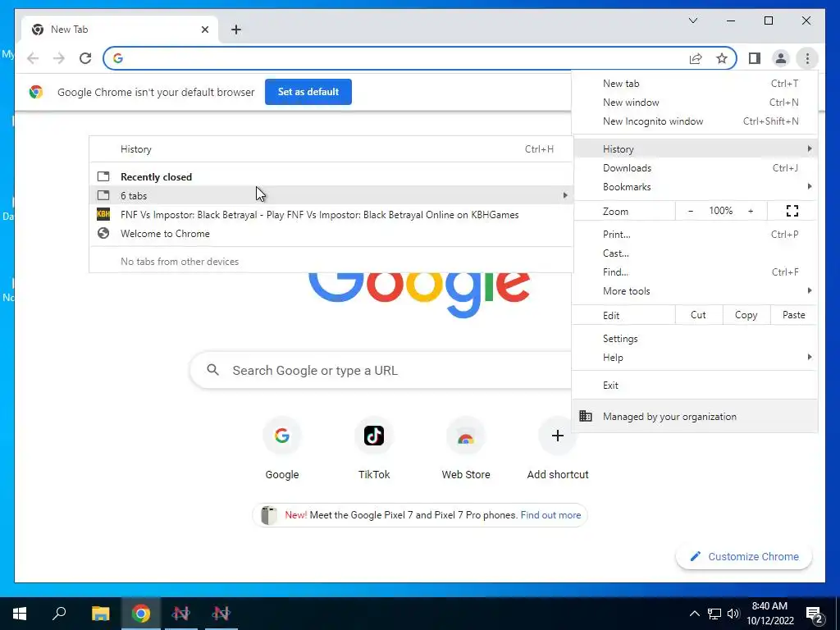
Task: Click the Google shortcut tile
Action: [282, 448]
